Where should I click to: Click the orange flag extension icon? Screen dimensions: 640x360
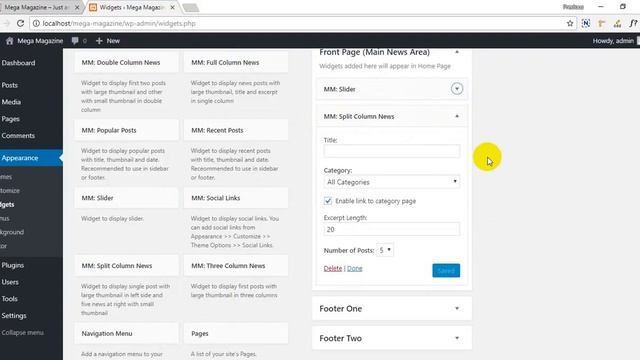[x=601, y=23]
